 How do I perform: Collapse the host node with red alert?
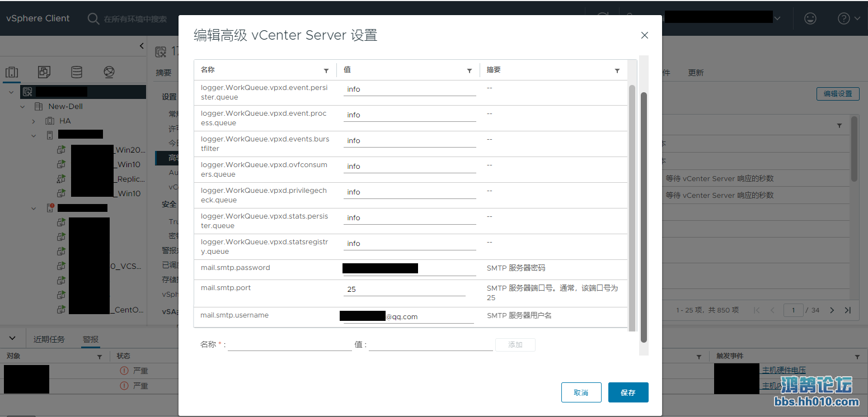coord(34,208)
